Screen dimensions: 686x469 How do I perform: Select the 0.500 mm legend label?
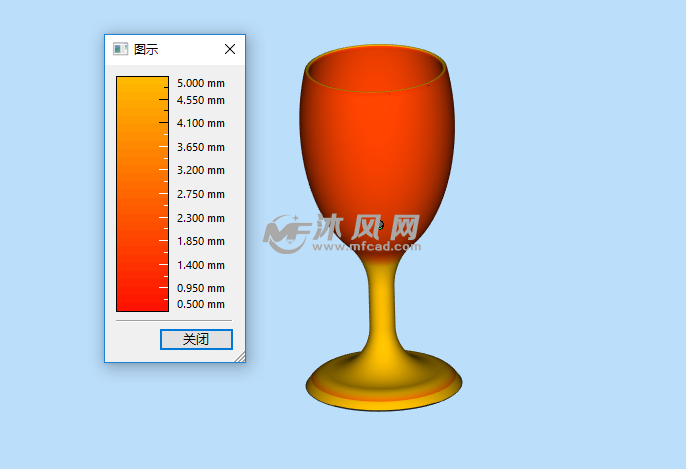point(200,304)
